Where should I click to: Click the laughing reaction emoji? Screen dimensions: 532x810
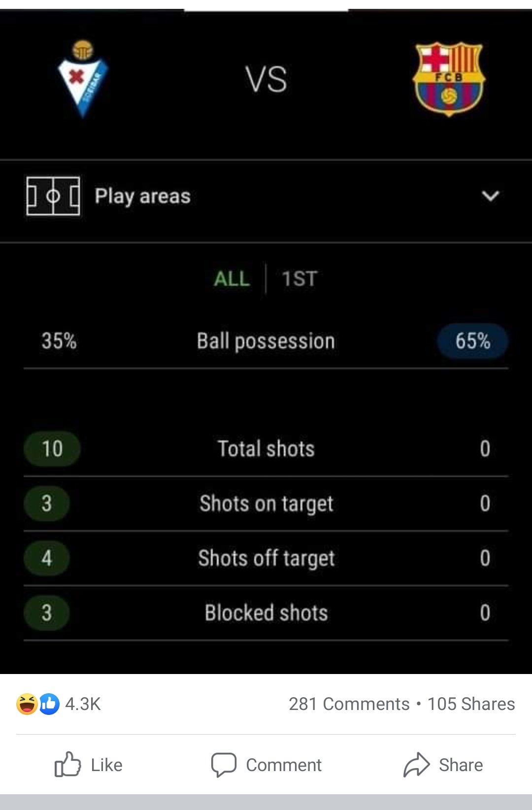click(x=27, y=704)
